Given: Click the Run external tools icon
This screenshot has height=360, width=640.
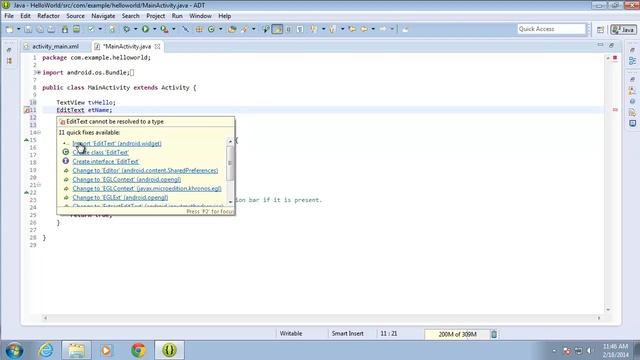Looking at the screenshot, I should click(164, 29).
